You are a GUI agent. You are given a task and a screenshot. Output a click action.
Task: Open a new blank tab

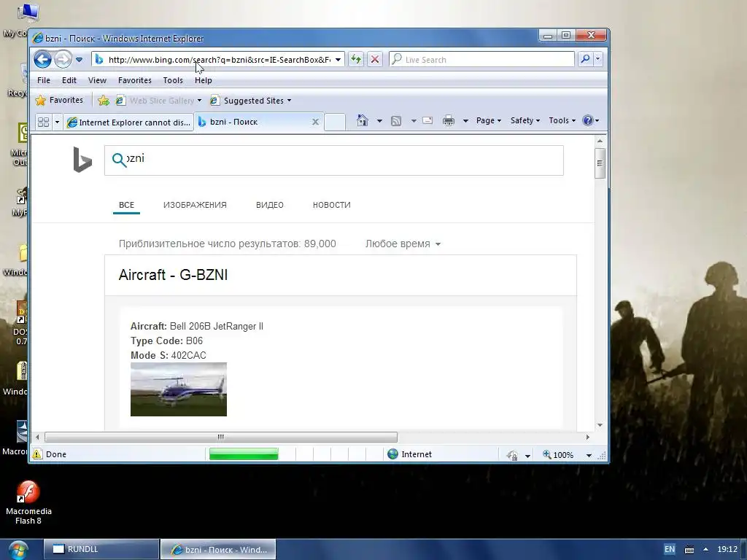(335, 122)
